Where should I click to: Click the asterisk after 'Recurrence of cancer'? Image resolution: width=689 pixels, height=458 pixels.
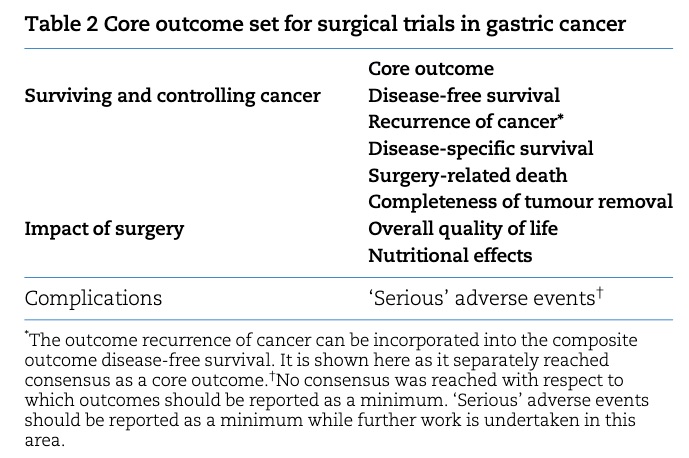click(x=561, y=118)
